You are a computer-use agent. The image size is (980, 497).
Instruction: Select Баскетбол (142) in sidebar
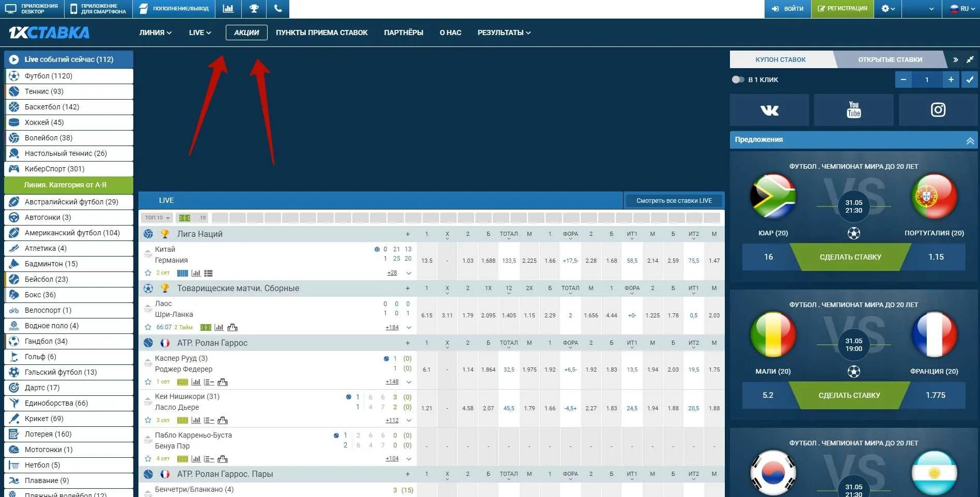(x=69, y=107)
